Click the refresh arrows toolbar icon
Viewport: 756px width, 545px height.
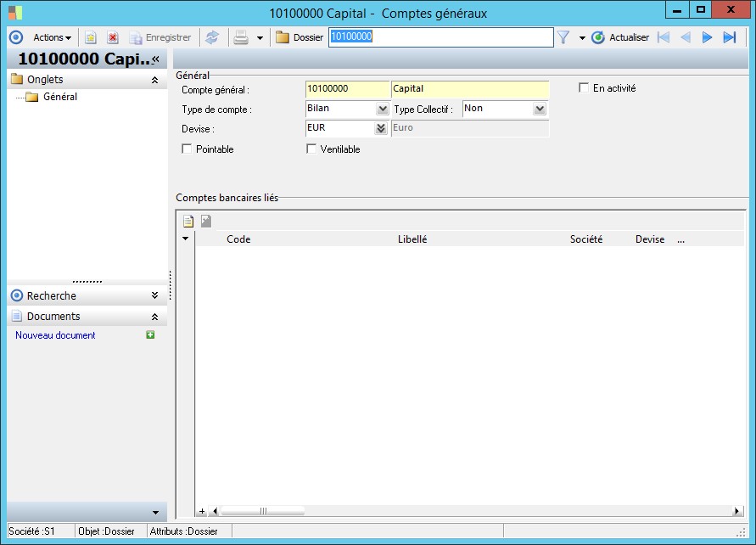pos(212,37)
